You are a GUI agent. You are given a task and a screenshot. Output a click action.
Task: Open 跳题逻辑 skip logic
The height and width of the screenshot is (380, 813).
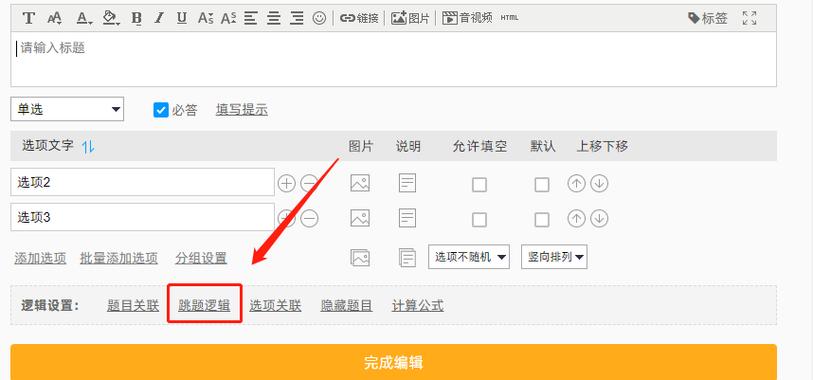point(204,306)
